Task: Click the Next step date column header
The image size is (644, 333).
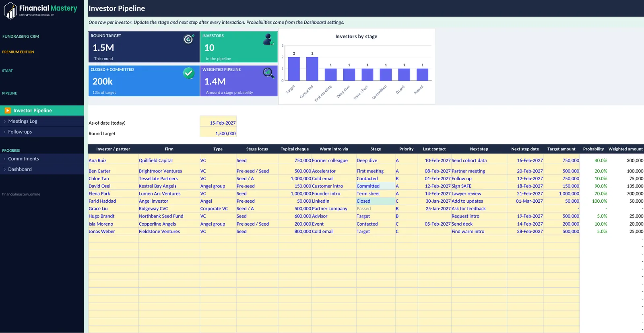Action: pyautogui.click(x=525, y=149)
